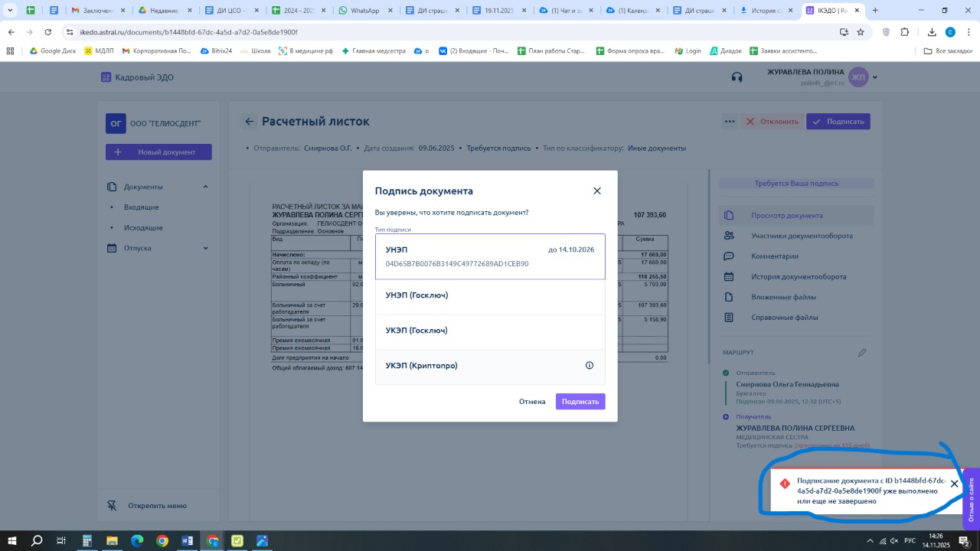Open Входящие documents in sidebar
Viewport: 980px width, 551px height.
tap(142, 207)
